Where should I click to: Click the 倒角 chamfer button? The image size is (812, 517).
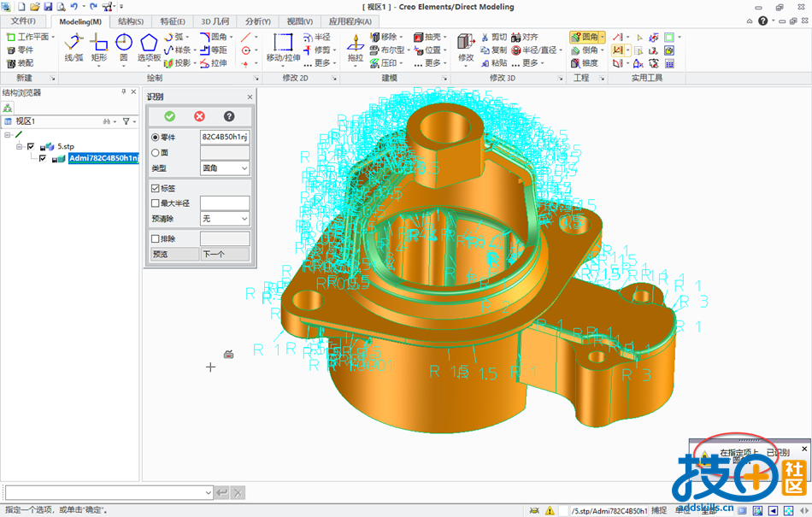[585, 50]
